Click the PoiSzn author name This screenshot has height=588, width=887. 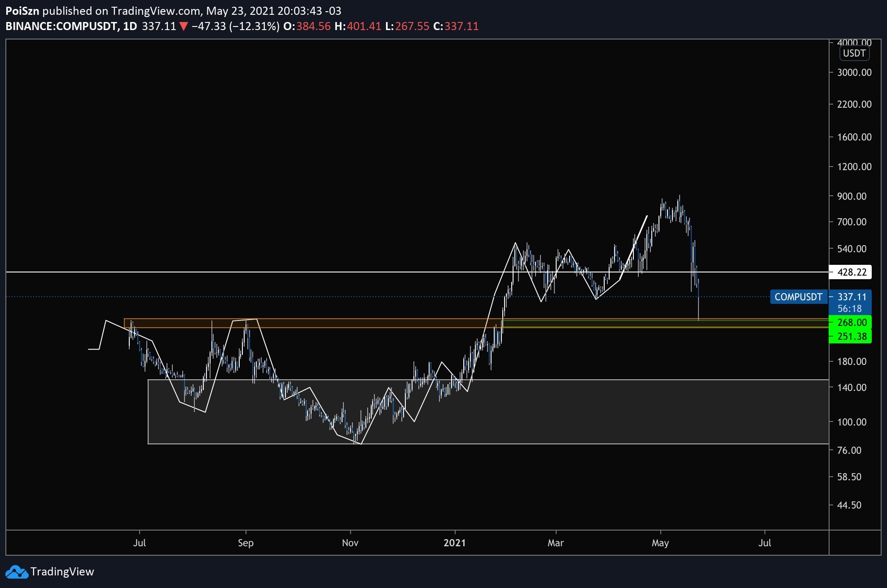(x=22, y=11)
